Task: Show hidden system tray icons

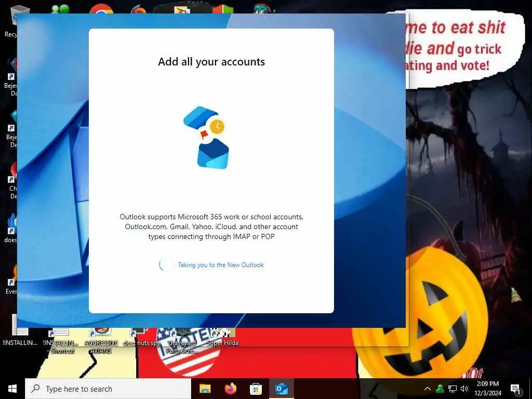Action: pyautogui.click(x=428, y=389)
